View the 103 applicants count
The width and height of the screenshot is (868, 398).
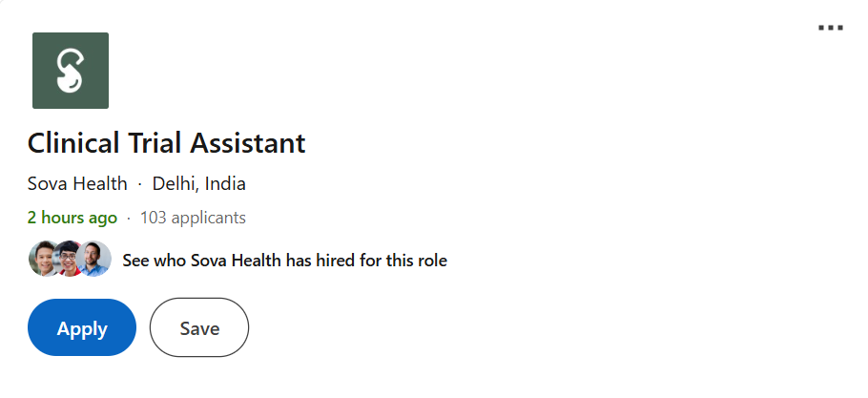pos(193,218)
